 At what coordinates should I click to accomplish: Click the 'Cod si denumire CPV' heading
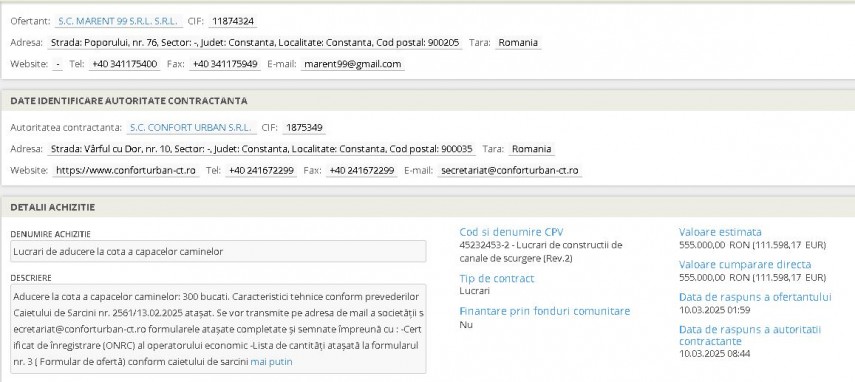511,232
